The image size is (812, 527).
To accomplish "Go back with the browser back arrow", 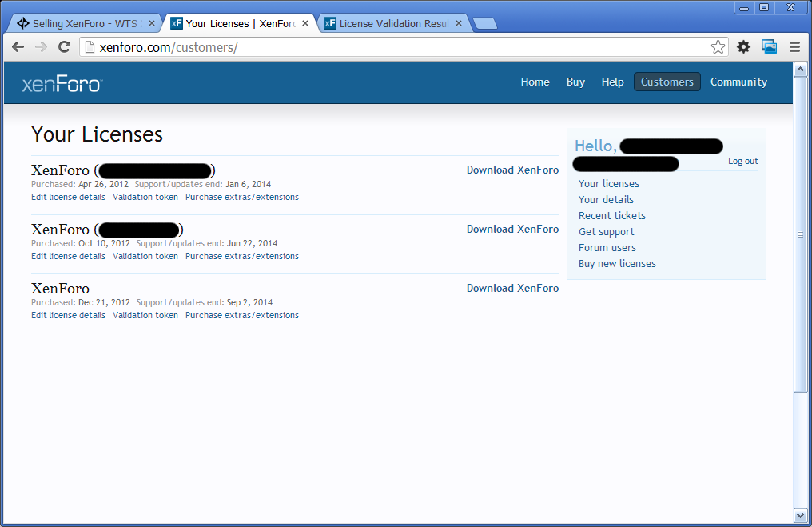I will (x=18, y=47).
